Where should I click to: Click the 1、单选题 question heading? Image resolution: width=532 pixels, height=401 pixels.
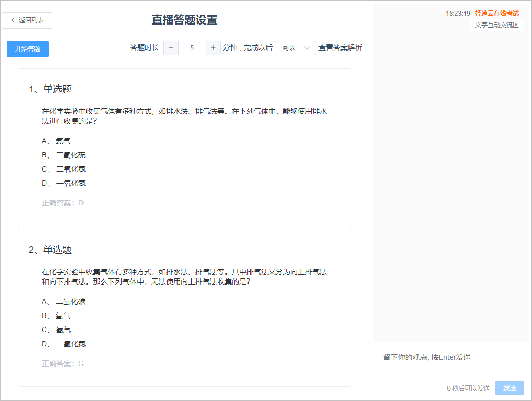(50, 89)
